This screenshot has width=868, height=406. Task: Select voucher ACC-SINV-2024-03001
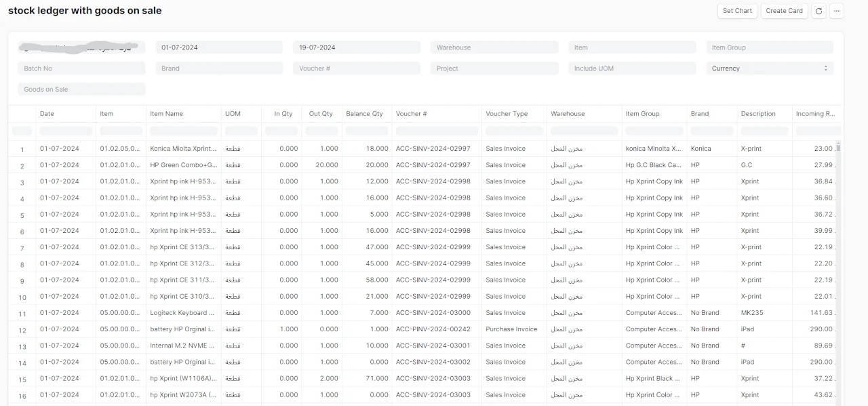[x=433, y=346]
